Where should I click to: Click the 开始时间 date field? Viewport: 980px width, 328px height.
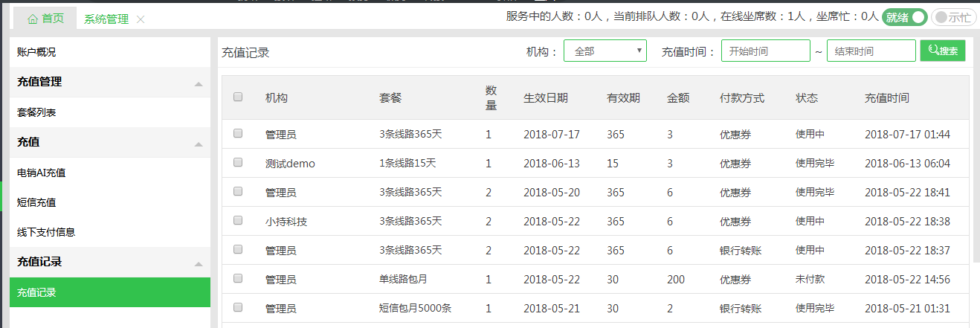click(x=765, y=51)
